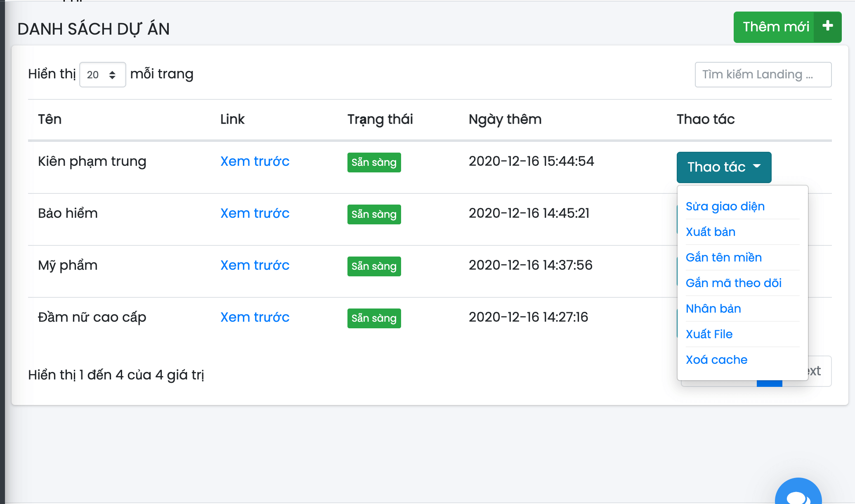Open Xem trước link for Đầm nữ cao cấp
Screen dimensions: 855x504
point(255,317)
